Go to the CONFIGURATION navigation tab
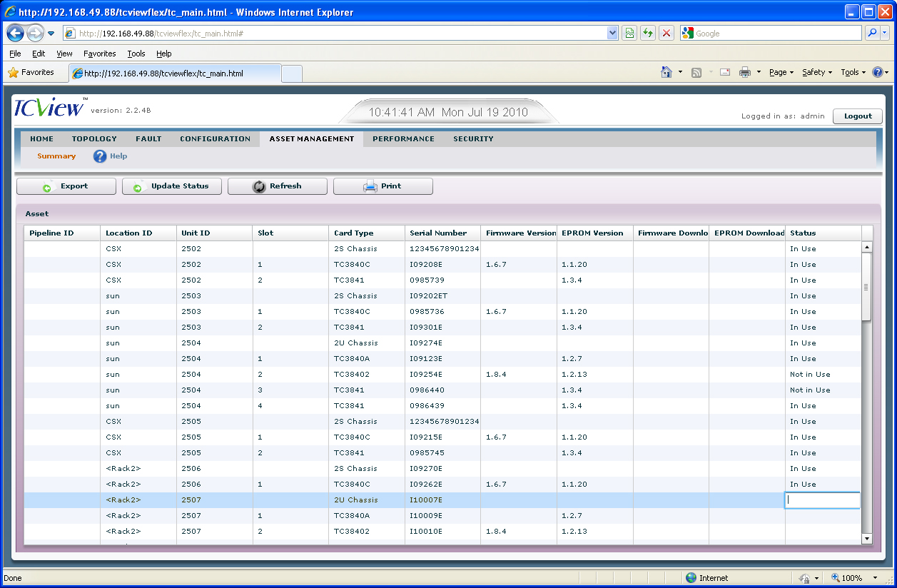The width and height of the screenshot is (897, 588). click(215, 139)
